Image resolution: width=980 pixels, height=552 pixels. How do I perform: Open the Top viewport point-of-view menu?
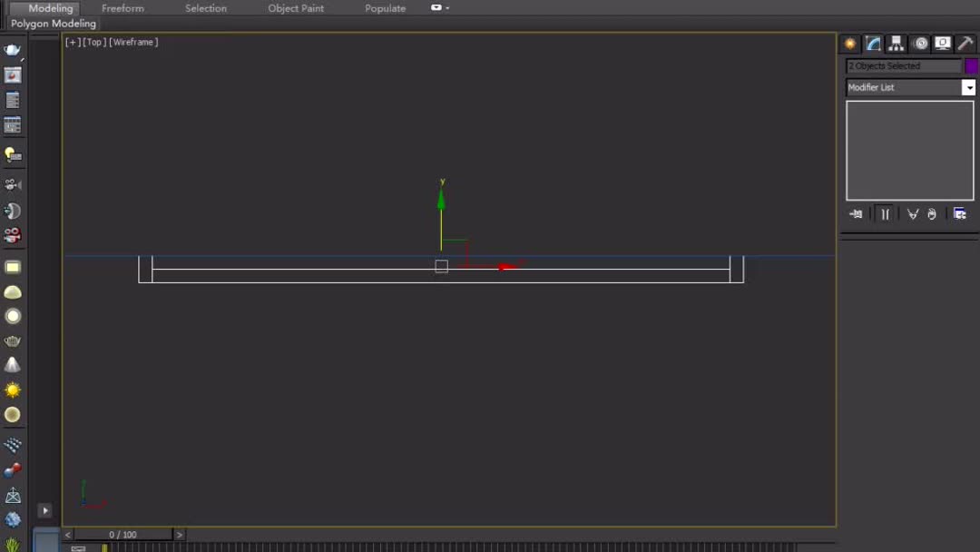93,41
